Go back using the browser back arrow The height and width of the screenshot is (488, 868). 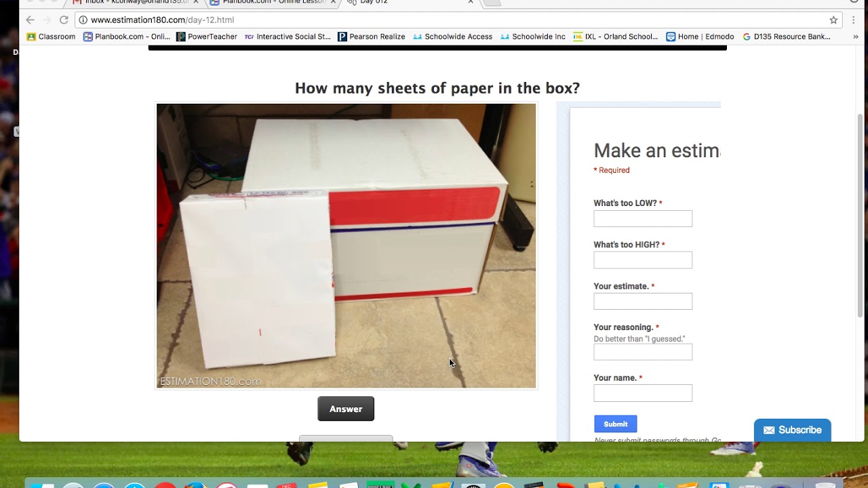(30, 20)
